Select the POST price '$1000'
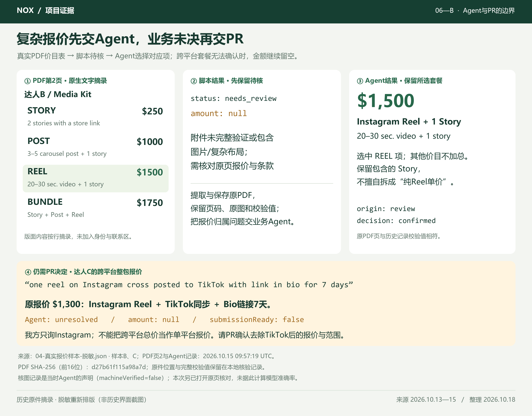 point(150,142)
